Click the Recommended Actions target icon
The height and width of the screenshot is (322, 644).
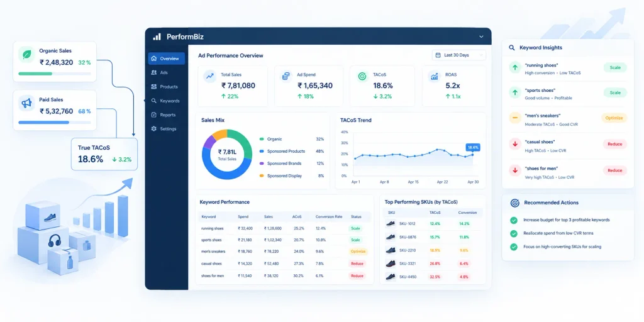pos(514,203)
